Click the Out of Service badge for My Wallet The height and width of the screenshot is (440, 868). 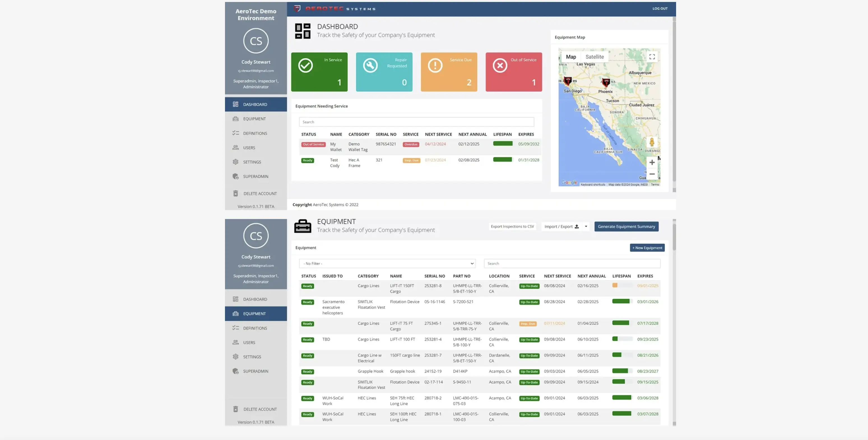coord(313,144)
